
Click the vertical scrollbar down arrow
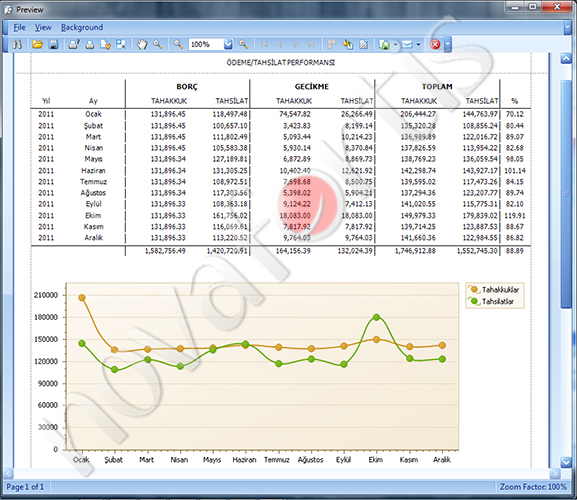point(566,462)
